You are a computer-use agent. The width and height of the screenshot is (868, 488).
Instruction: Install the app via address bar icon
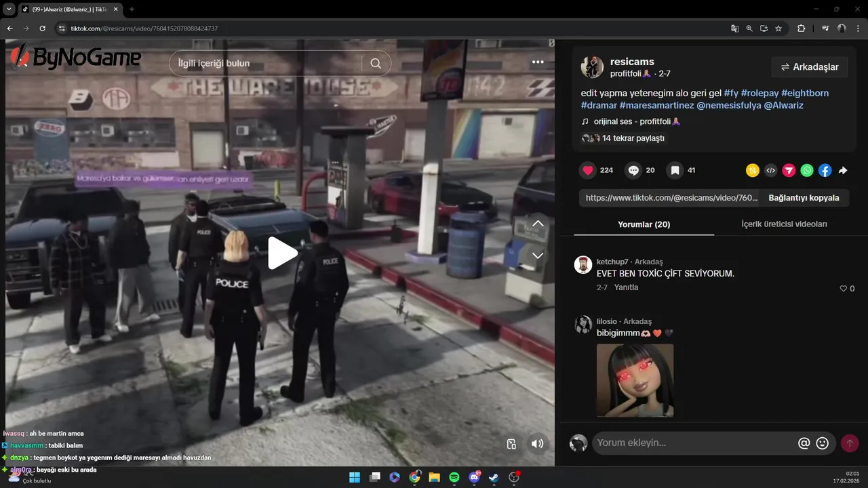click(764, 28)
